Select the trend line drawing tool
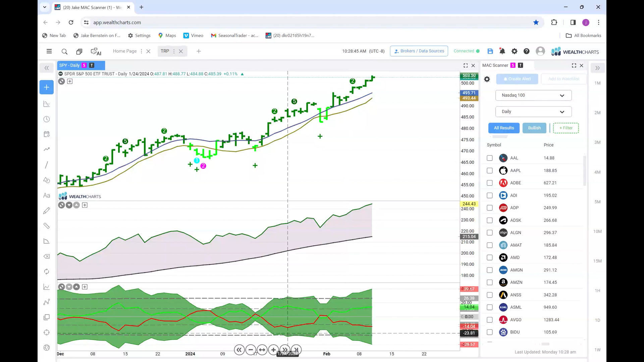The height and width of the screenshot is (362, 644). (47, 165)
